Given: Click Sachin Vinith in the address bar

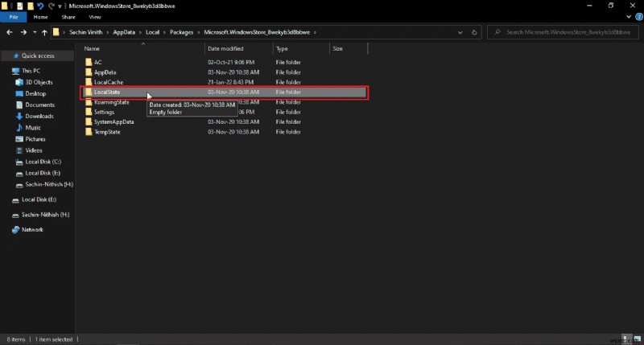Looking at the screenshot, I should [x=85, y=32].
